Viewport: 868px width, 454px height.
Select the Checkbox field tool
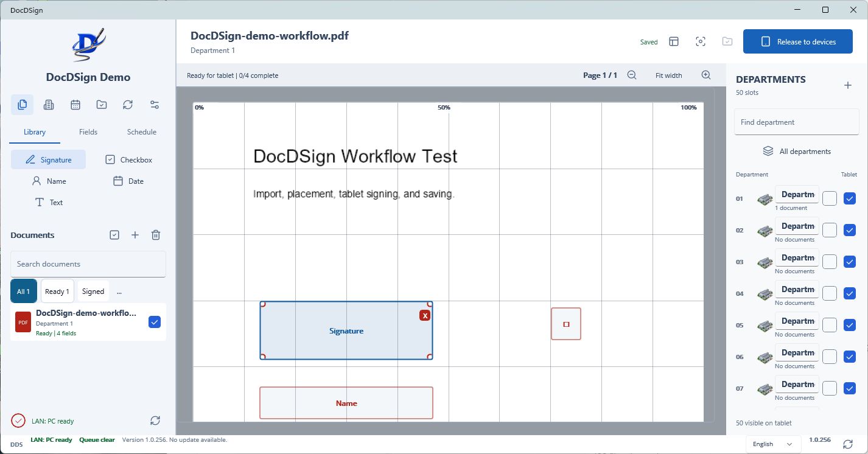[128, 159]
